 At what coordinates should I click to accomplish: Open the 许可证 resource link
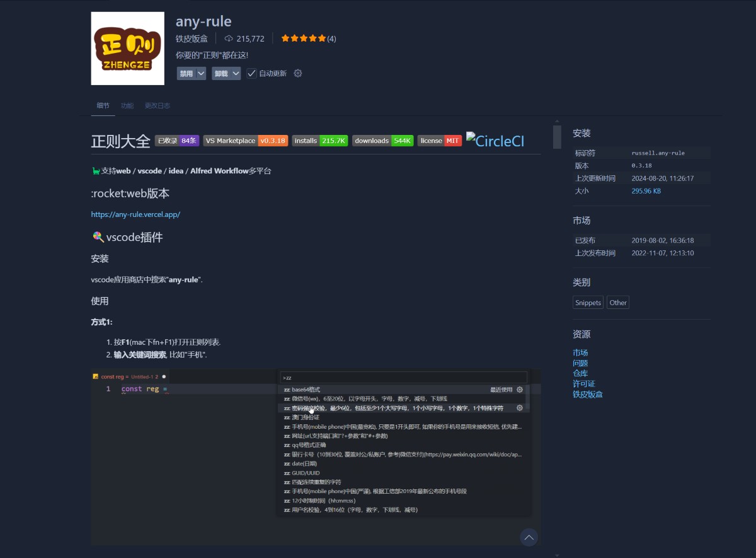pyautogui.click(x=584, y=384)
